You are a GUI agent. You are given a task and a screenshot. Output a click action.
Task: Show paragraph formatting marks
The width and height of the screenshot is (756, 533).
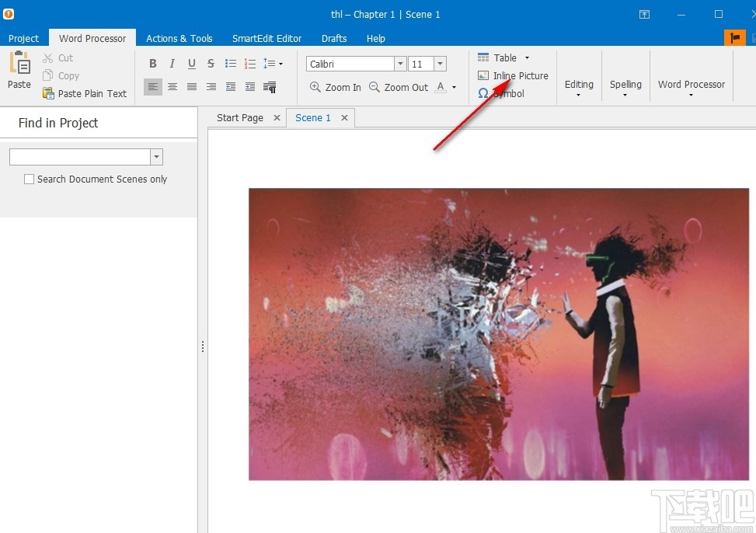(x=270, y=87)
